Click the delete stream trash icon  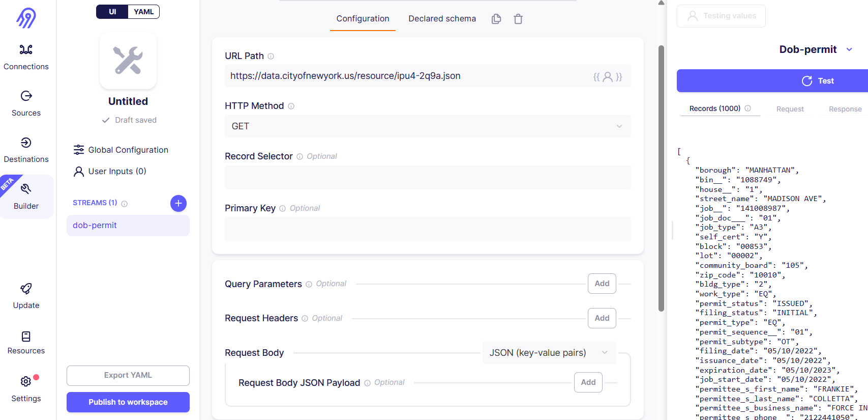(x=518, y=19)
